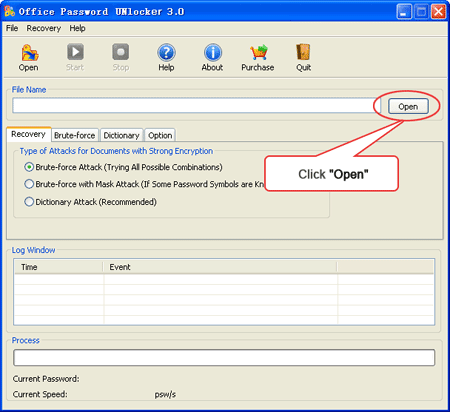Click the 'Current Speed:' label

point(40,394)
